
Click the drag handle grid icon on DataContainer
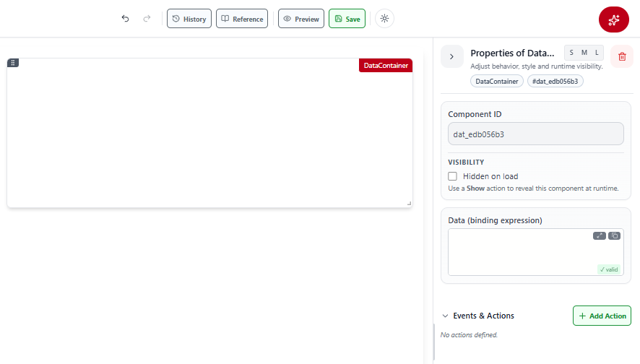[13, 63]
